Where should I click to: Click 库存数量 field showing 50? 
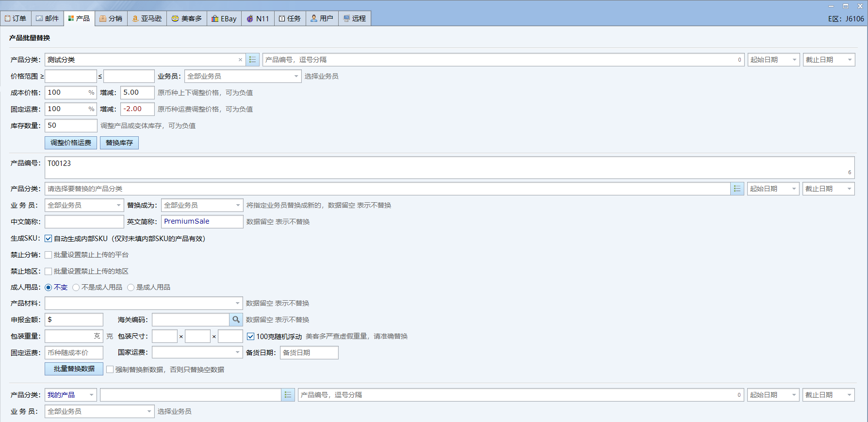pyautogui.click(x=71, y=126)
